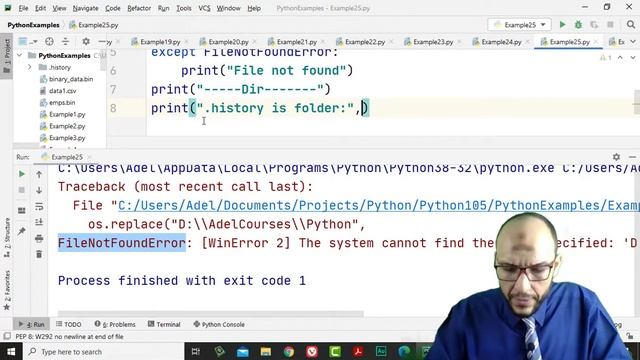Click the stop icon in Run panel
Screen dimensions: 640x360
click(22, 190)
